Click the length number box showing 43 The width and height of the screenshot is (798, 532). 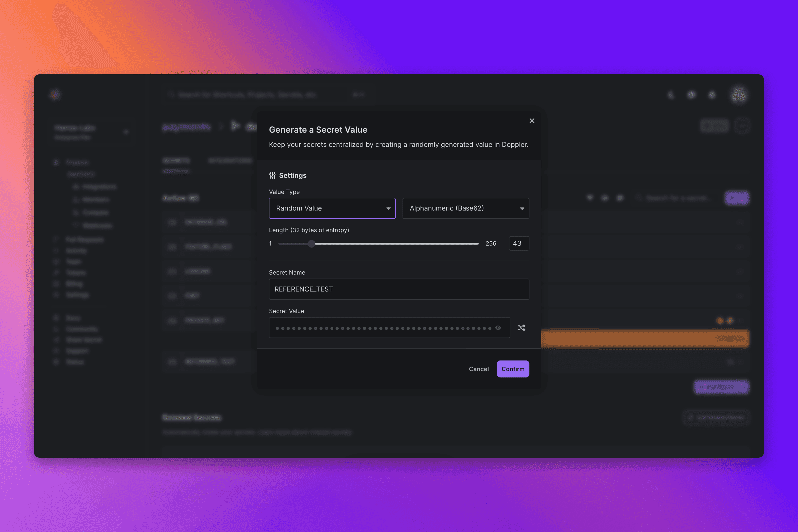click(518, 244)
